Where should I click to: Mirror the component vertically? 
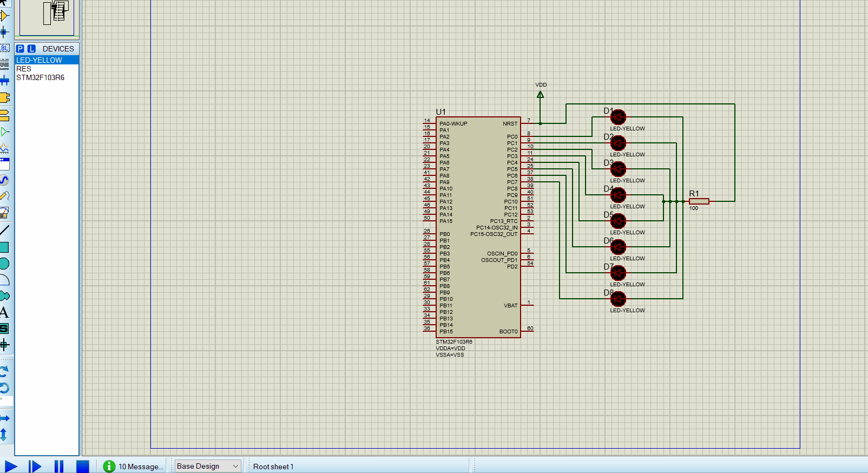[x=4, y=435]
